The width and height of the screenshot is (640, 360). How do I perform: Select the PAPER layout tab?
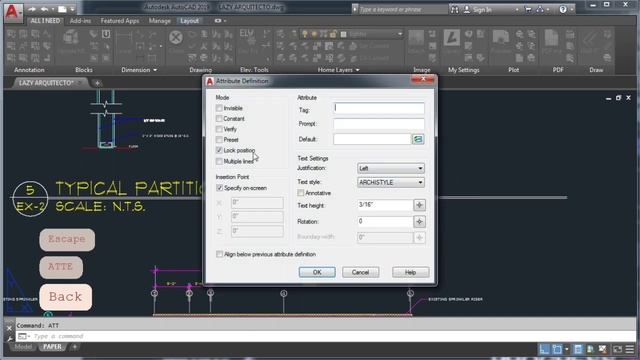pos(52,347)
